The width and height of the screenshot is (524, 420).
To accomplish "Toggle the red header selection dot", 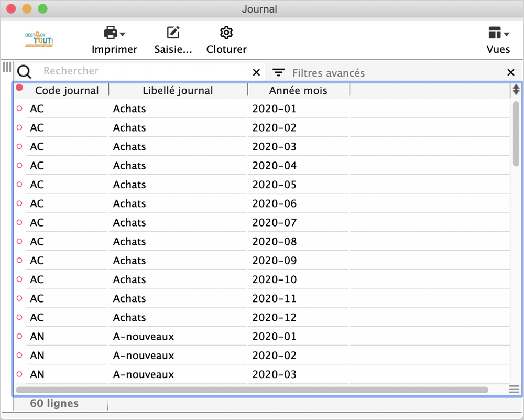I will (x=19, y=88).
